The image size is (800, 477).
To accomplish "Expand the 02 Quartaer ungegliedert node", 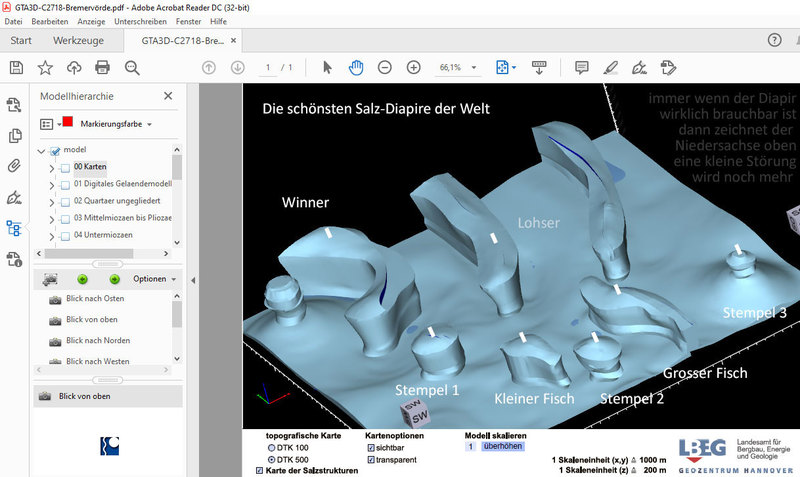I will [52, 201].
